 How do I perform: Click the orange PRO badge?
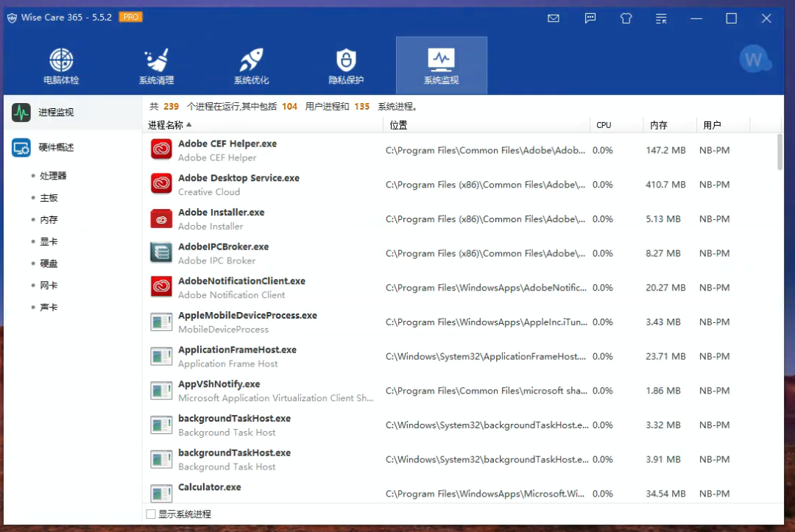130,17
